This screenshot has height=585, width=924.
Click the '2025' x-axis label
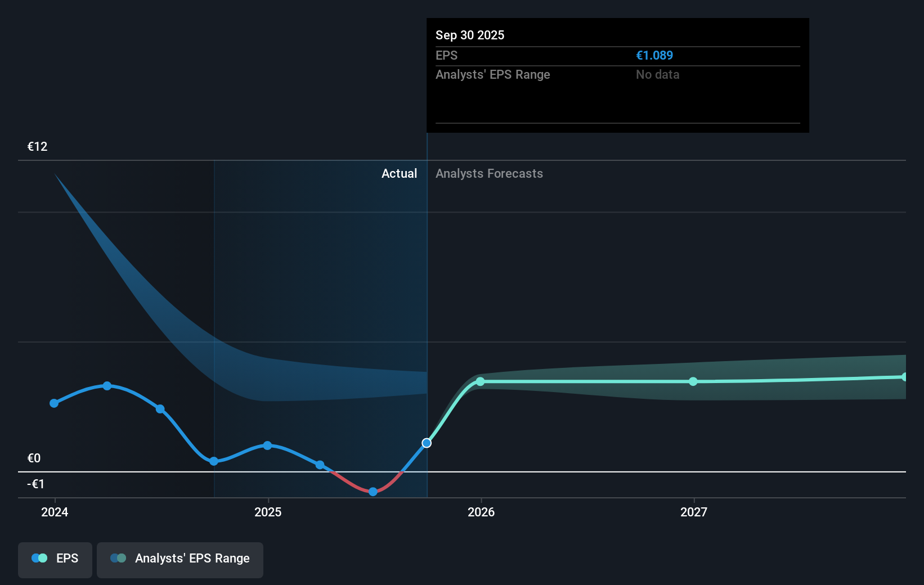(x=268, y=512)
